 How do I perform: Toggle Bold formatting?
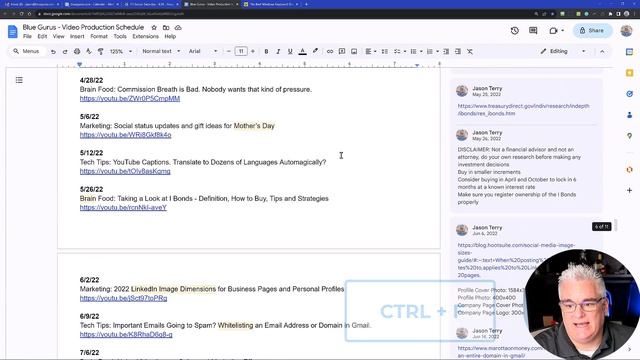(x=266, y=51)
